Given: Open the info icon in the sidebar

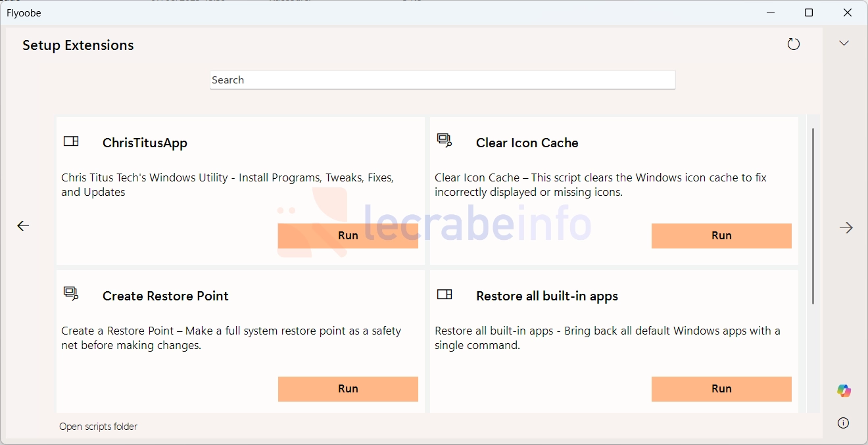Looking at the screenshot, I should [x=844, y=423].
